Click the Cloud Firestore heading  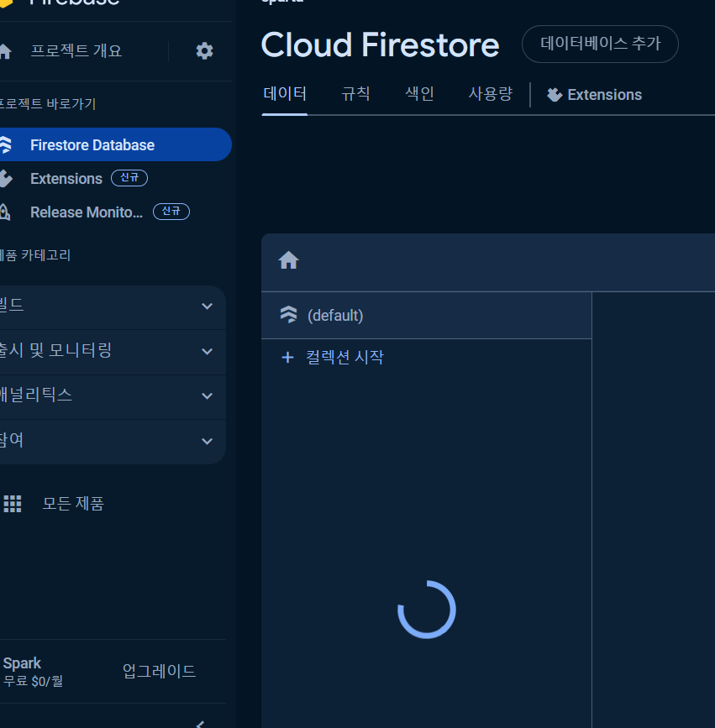coord(380,45)
